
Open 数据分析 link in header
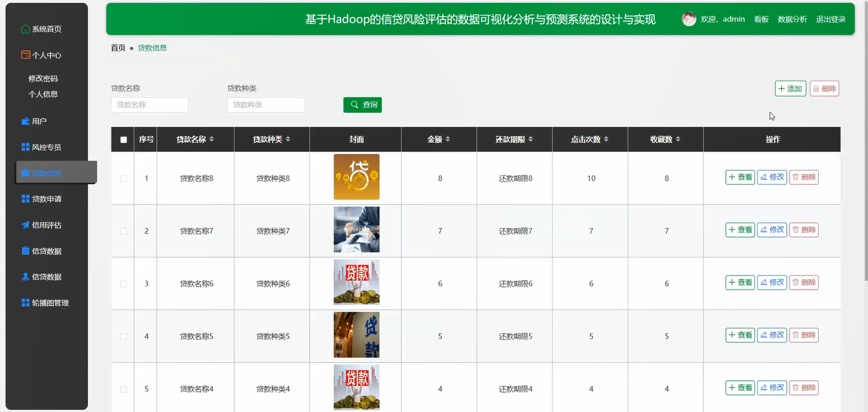[792, 19]
